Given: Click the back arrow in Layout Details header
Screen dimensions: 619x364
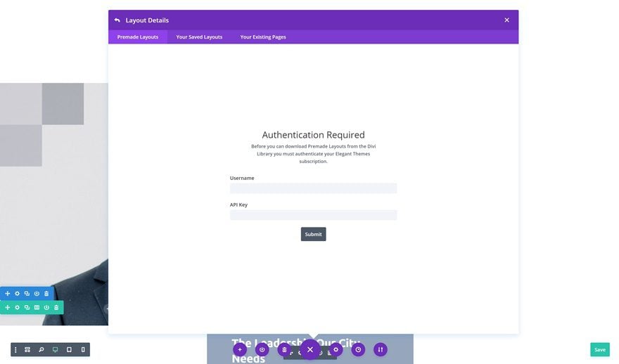Looking at the screenshot, I should [117, 20].
